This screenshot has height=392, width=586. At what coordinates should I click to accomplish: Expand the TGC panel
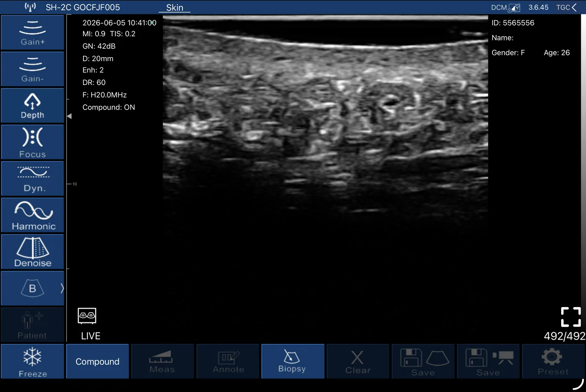click(566, 7)
